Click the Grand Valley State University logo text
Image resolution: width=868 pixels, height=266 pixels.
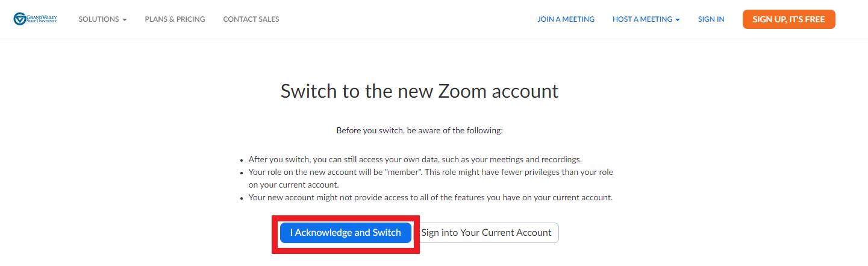tap(42, 19)
